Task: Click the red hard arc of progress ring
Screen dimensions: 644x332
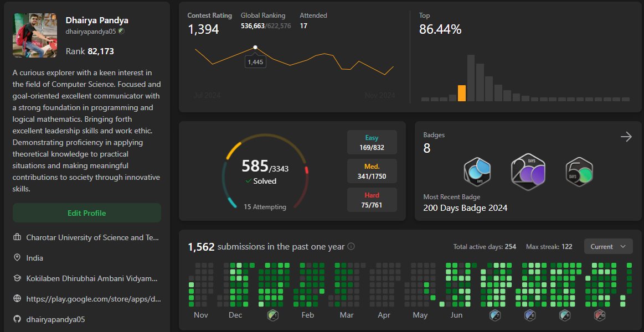Action: point(307,170)
